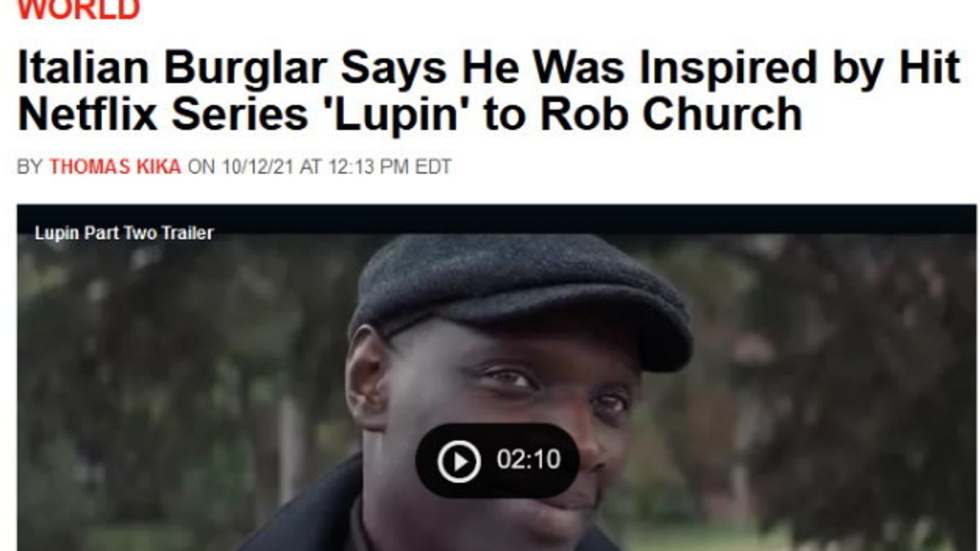Play the Lupin Part Two Trailer video
This screenshot has width=980, height=551.
[497, 460]
